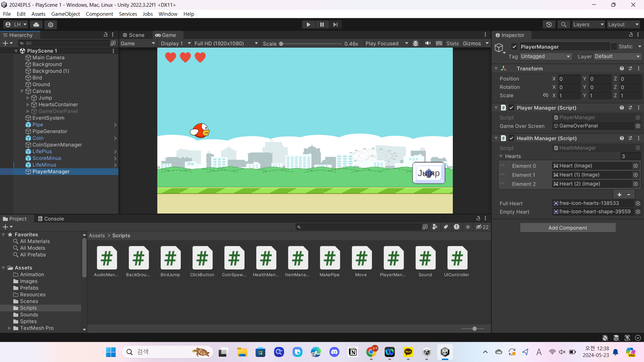The height and width of the screenshot is (362, 644).
Task: Click the Add Component button
Action: pos(568,228)
